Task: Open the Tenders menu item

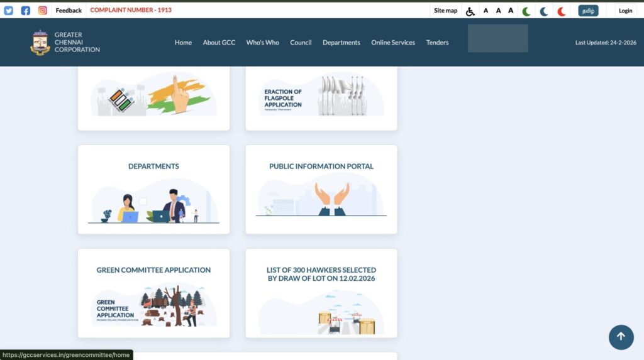Action: (x=437, y=43)
